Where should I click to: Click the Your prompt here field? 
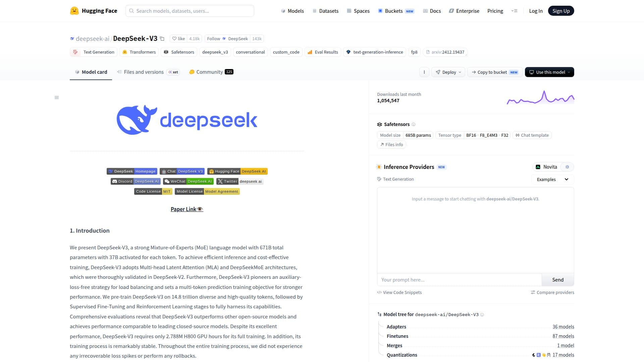460,280
